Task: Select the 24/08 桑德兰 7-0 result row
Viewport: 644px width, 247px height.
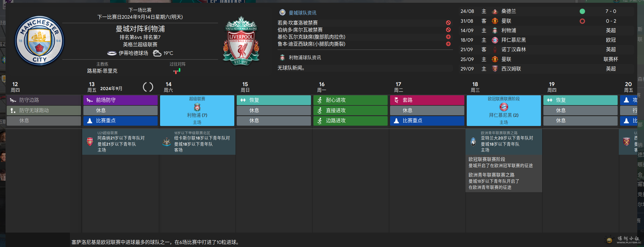Action: pyautogui.click(x=546, y=11)
